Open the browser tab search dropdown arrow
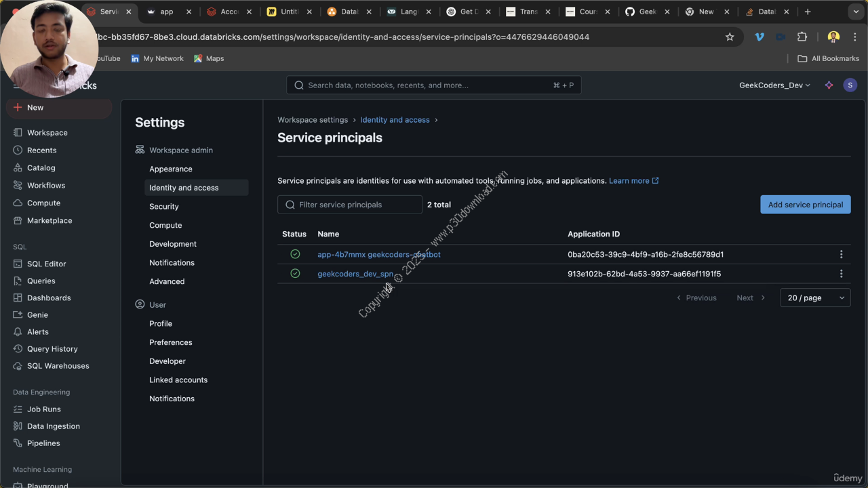The width and height of the screenshot is (868, 488). [x=856, y=12]
